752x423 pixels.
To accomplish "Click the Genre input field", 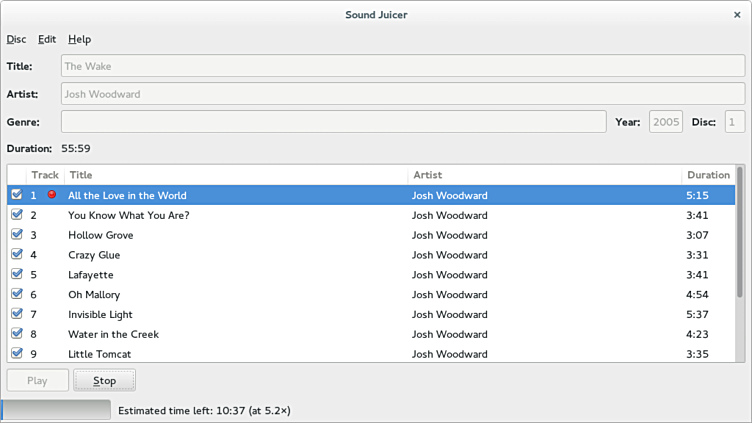I will tap(333, 122).
